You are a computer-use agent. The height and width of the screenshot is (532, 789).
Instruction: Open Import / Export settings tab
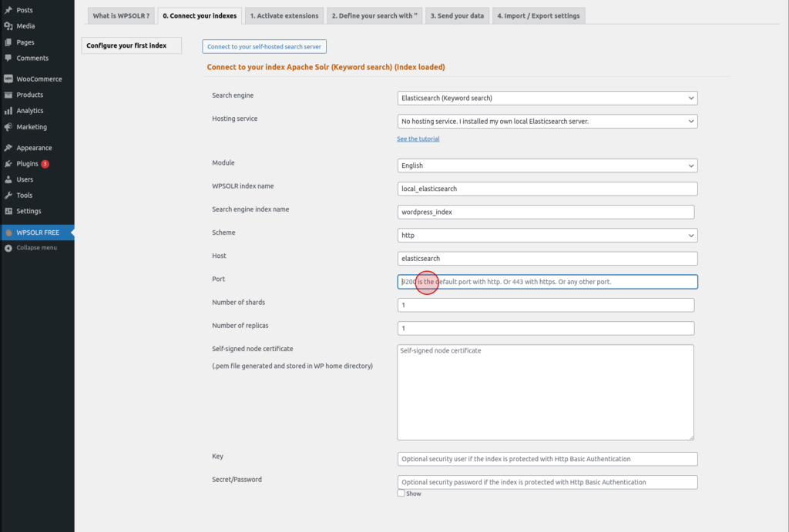click(x=539, y=15)
